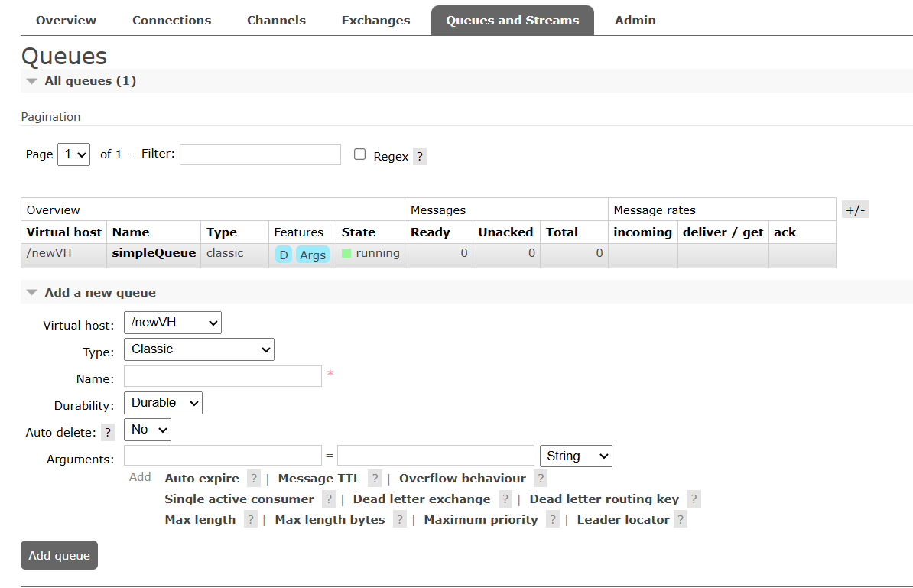Image resolution: width=913 pixels, height=588 pixels.
Task: Click the Maximum priority argument link
Action: coord(480,520)
